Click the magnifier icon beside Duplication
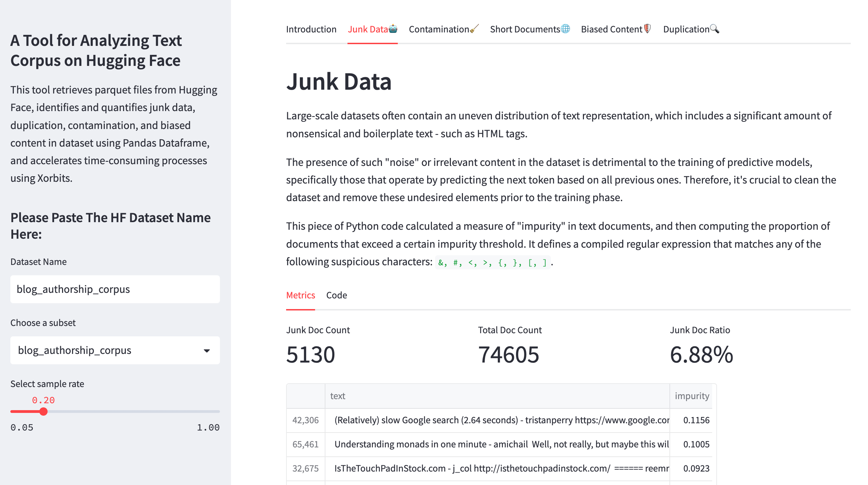This screenshot has height=485, width=868. pyautogui.click(x=715, y=29)
